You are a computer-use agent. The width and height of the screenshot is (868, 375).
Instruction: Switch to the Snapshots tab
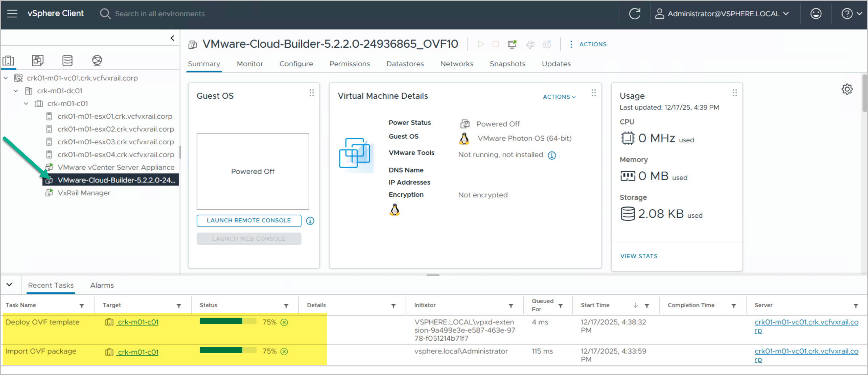(x=507, y=64)
